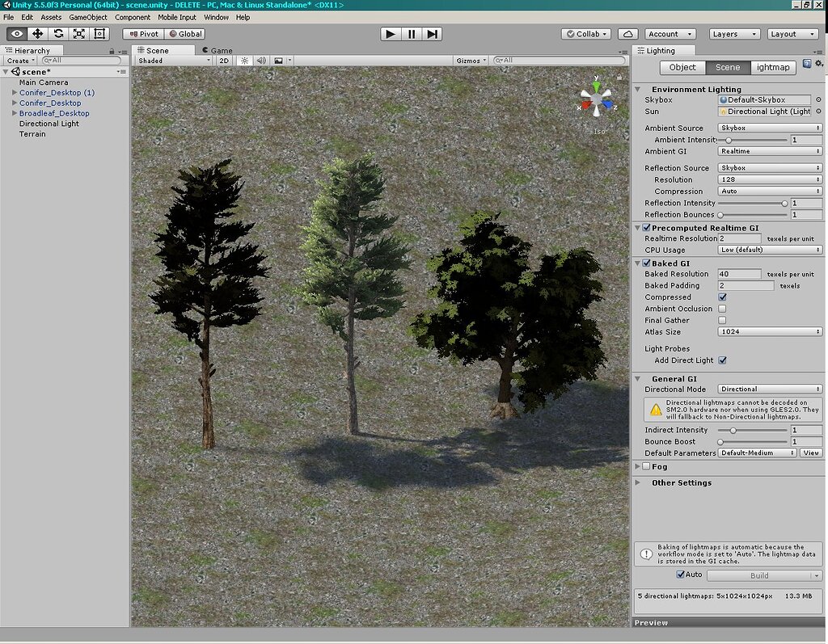The width and height of the screenshot is (828, 644).
Task: Select the Move tool in the toolbar
Action: click(36, 33)
